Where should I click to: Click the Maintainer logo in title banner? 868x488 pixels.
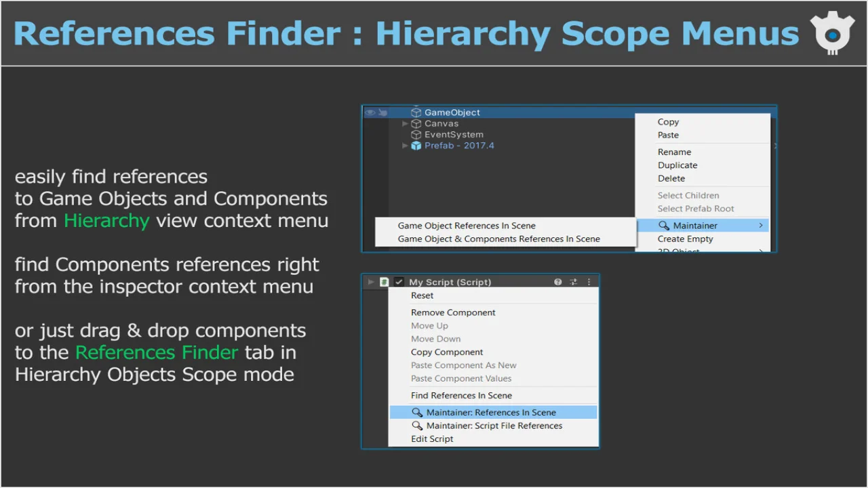click(832, 32)
